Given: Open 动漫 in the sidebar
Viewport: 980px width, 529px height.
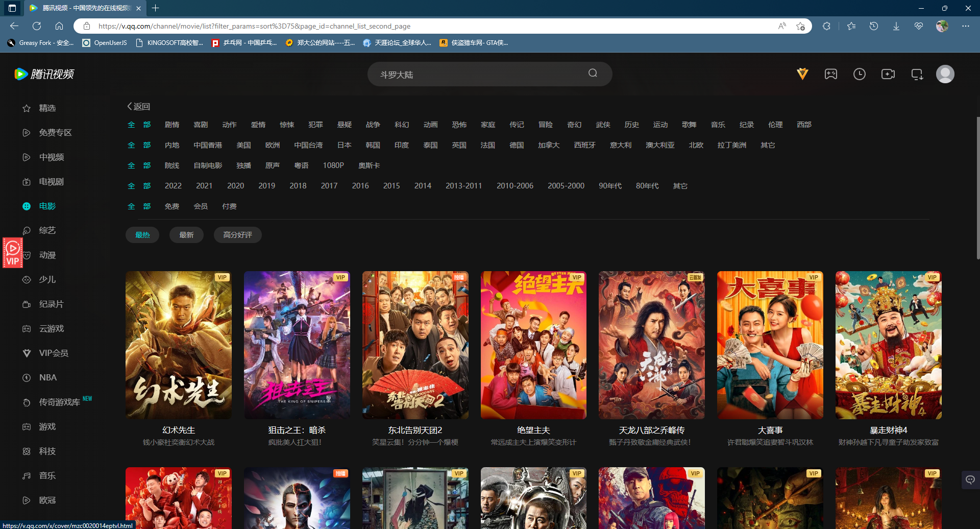Looking at the screenshot, I should click(x=47, y=255).
